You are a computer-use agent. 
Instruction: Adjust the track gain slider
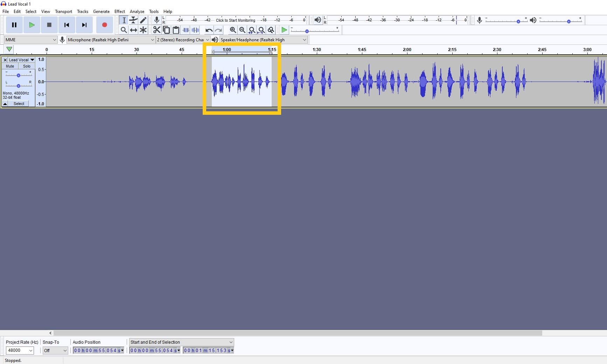click(x=18, y=75)
